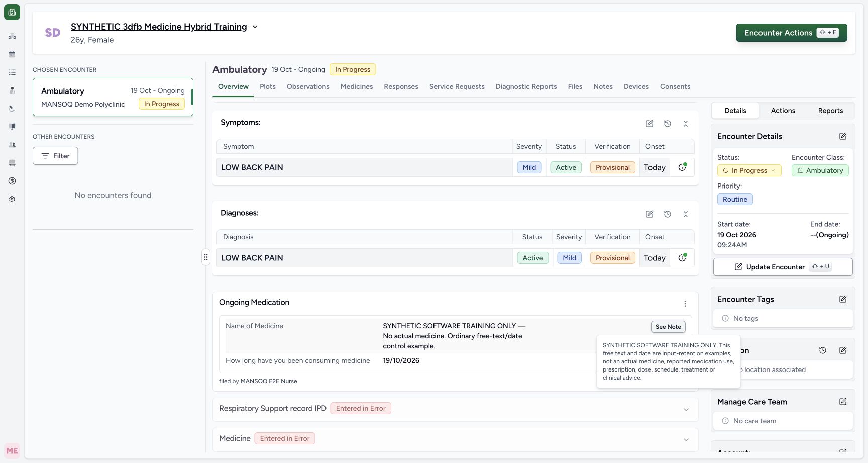Screen dimensions: 868x463
Task: Edit Manage Care Team using pencil icon
Action: 843,402
